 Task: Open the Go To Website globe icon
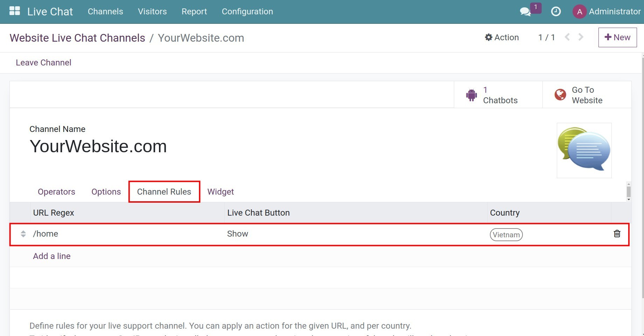pos(560,94)
